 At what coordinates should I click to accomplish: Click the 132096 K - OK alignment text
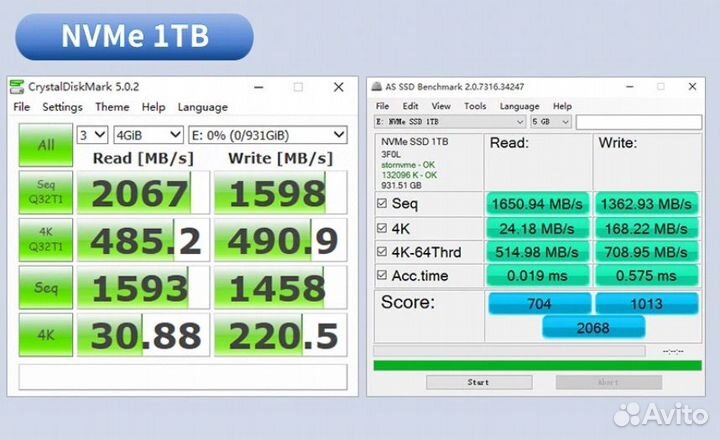click(409, 175)
